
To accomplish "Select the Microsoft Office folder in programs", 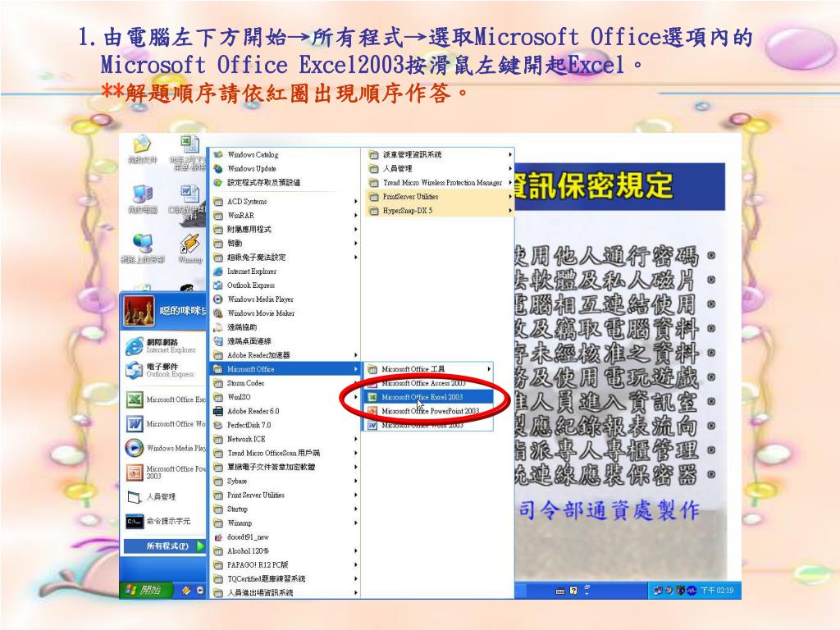I will tap(285, 369).
